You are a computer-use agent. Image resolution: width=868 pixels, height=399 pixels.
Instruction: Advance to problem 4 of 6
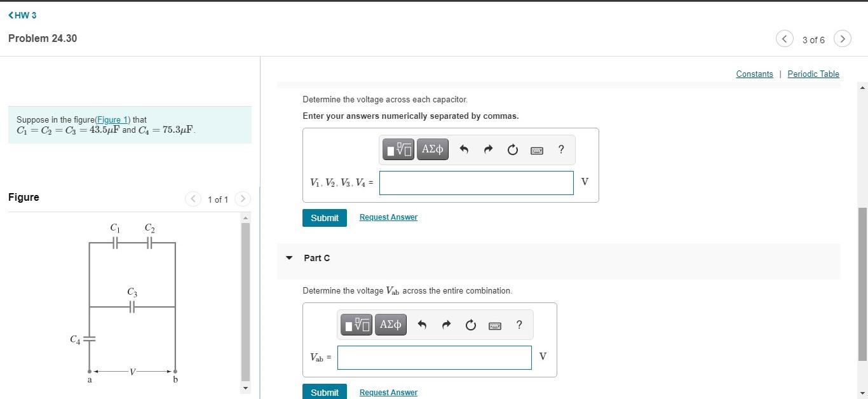[843, 39]
